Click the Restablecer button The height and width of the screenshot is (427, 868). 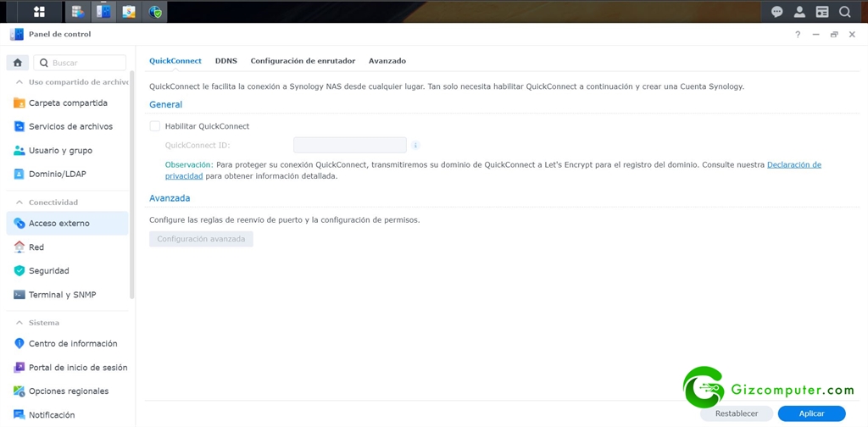737,413
